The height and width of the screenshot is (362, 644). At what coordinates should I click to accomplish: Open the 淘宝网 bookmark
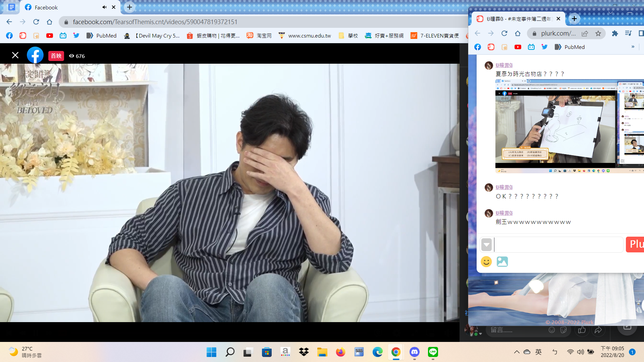pyautogui.click(x=259, y=36)
